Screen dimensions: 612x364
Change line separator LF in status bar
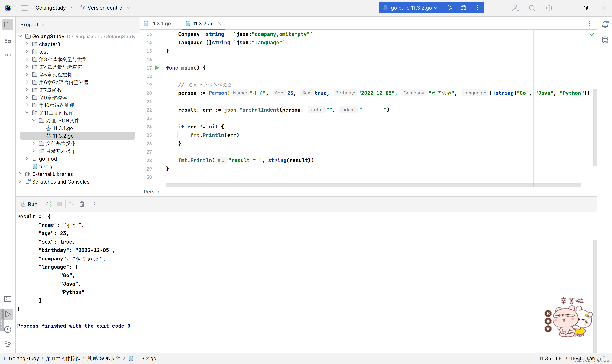(558, 358)
